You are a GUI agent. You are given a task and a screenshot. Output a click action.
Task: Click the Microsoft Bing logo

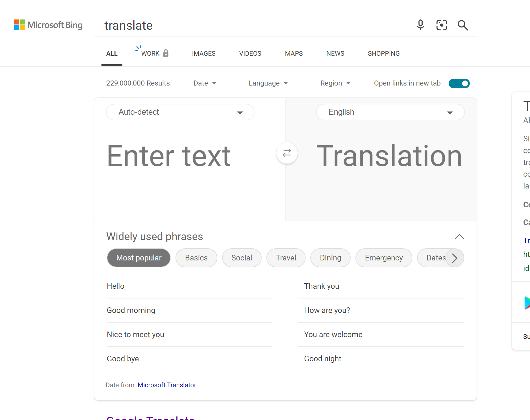[48, 25]
